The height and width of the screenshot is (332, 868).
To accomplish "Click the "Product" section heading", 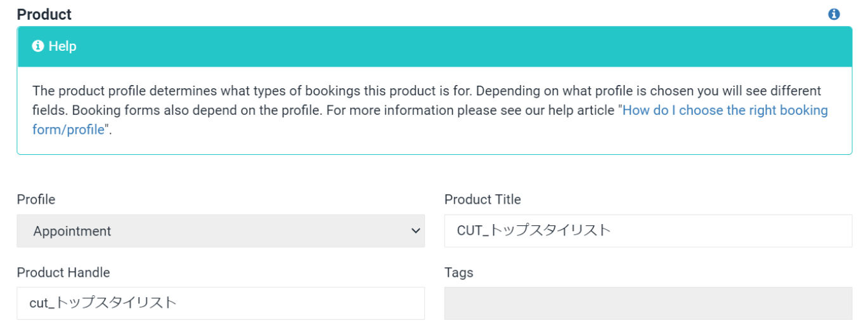I will (x=44, y=15).
